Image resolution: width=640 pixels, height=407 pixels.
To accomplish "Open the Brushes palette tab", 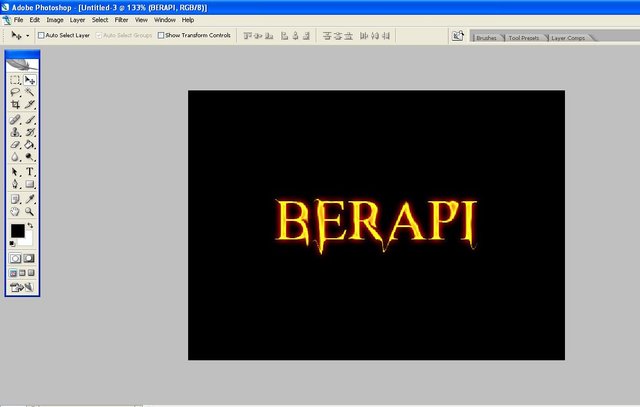I will click(x=486, y=38).
